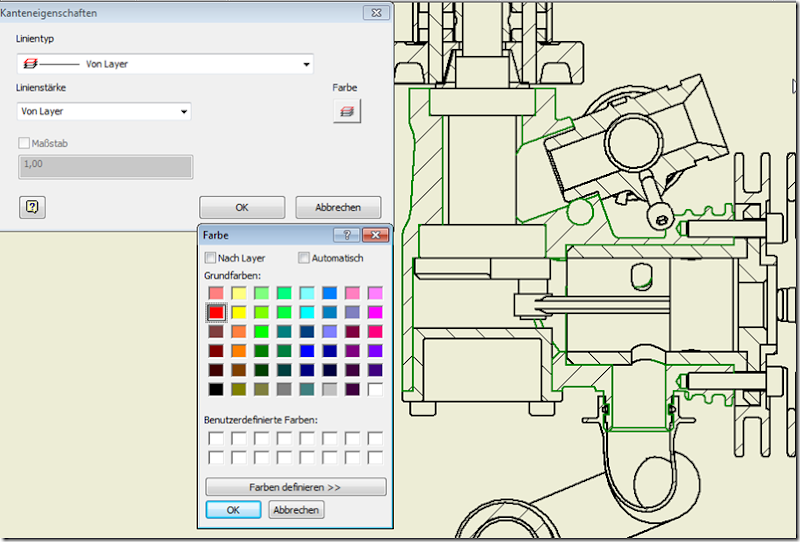800x542 pixels.
Task: Choose the black basic color swatch
Action: (216, 389)
